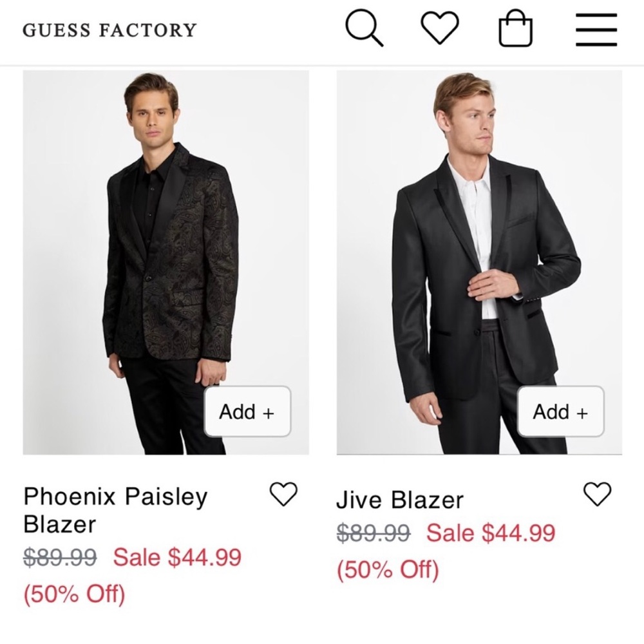644x644 pixels.
Task: Click Add + on the Jive Blazer
Action: click(559, 412)
